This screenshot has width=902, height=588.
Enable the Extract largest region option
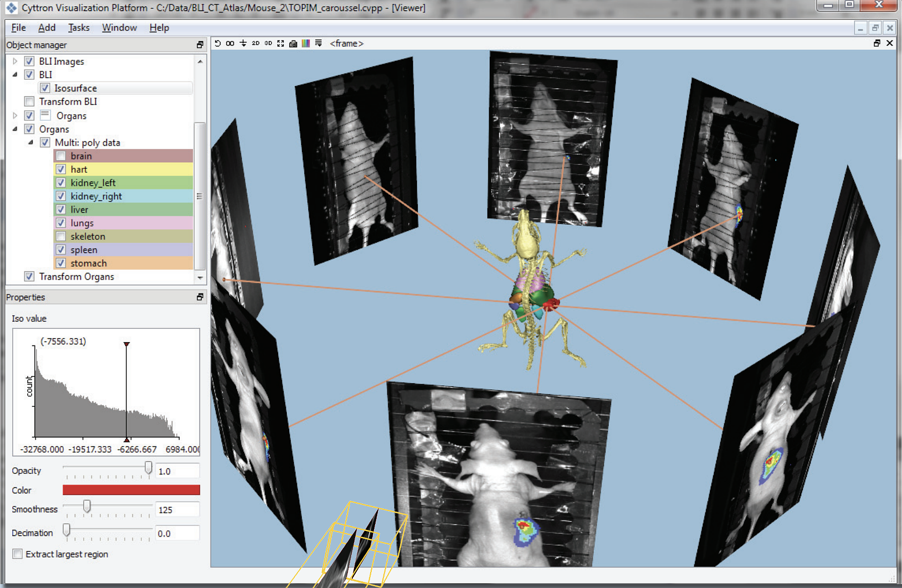coord(17,554)
